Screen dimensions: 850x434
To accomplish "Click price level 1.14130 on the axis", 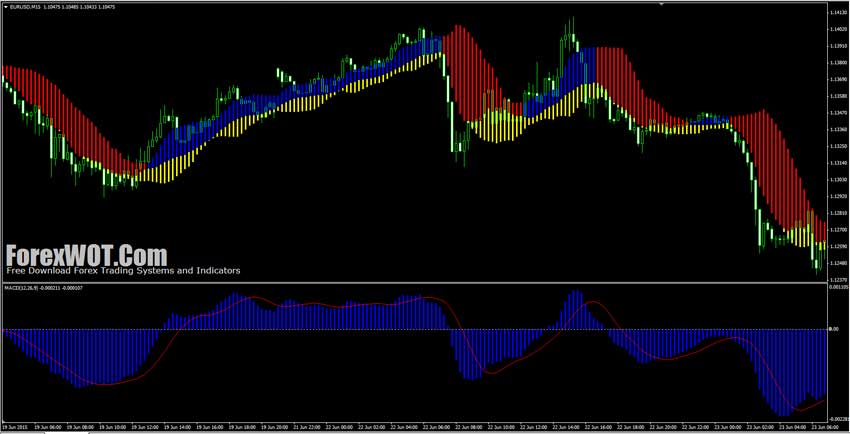I will tap(838, 12).
